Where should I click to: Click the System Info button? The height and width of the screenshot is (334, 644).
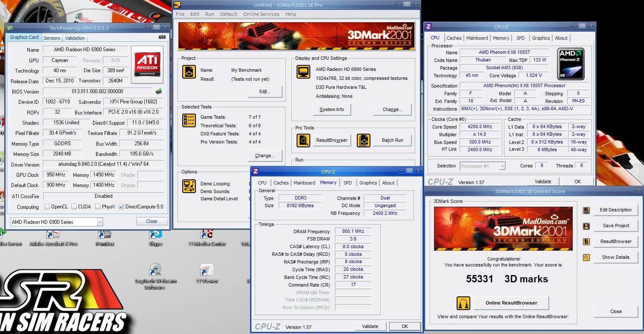pyautogui.click(x=332, y=109)
